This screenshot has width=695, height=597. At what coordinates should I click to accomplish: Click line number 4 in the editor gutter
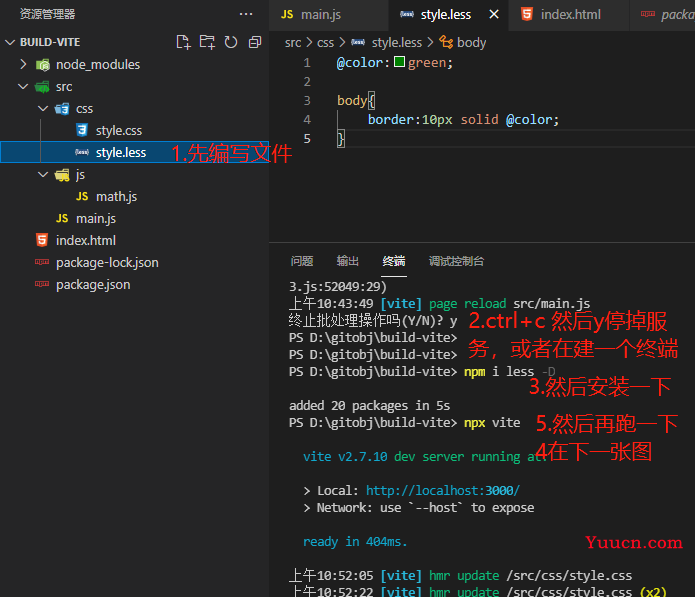pos(307,120)
